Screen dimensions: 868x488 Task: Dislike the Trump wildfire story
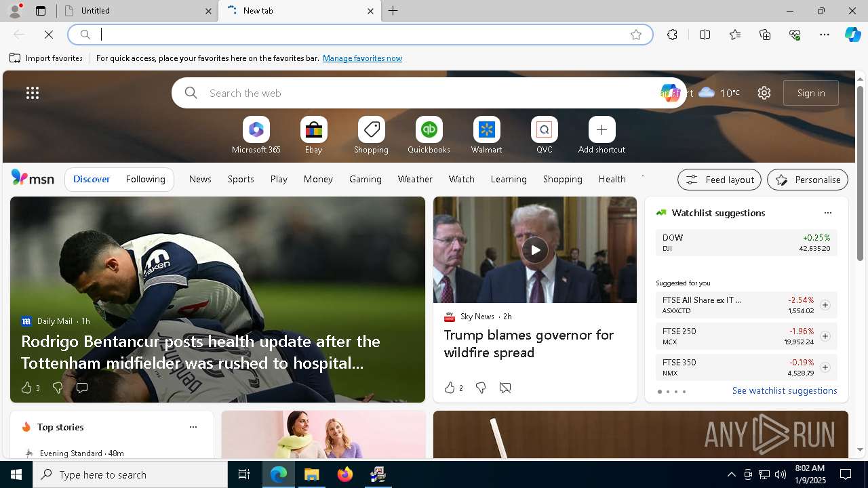(480, 388)
